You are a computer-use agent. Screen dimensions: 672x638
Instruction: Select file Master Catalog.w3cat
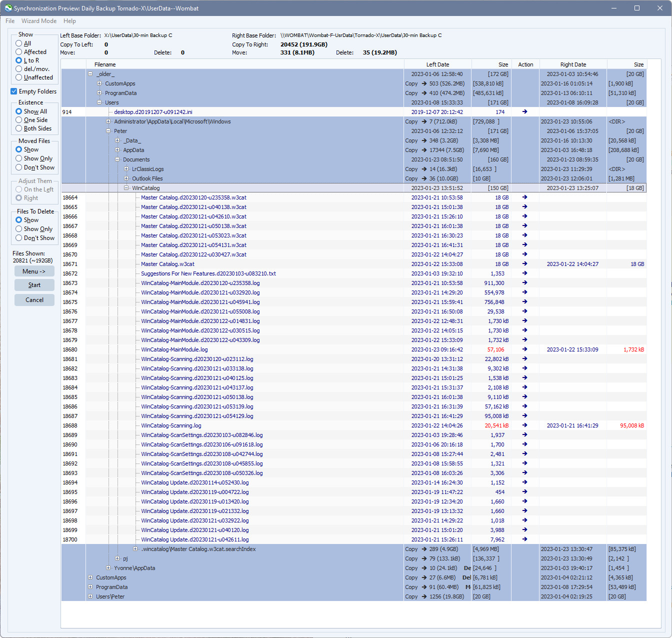(167, 264)
